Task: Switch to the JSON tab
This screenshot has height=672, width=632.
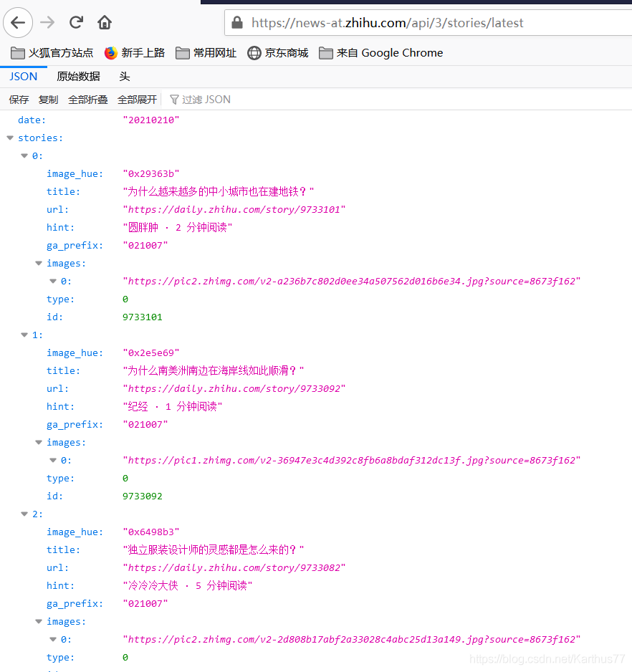Action: tap(24, 76)
